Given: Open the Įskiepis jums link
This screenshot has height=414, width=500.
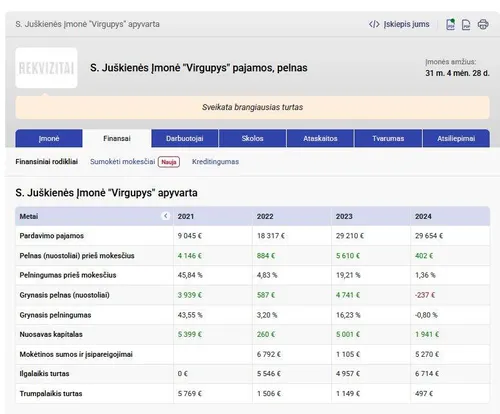Looking at the screenshot, I should [x=406, y=24].
